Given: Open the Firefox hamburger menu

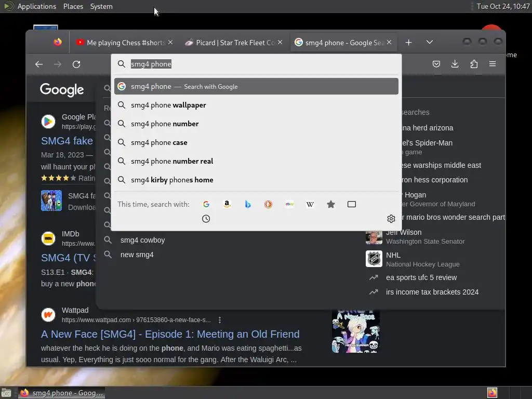Looking at the screenshot, I should pos(493,64).
